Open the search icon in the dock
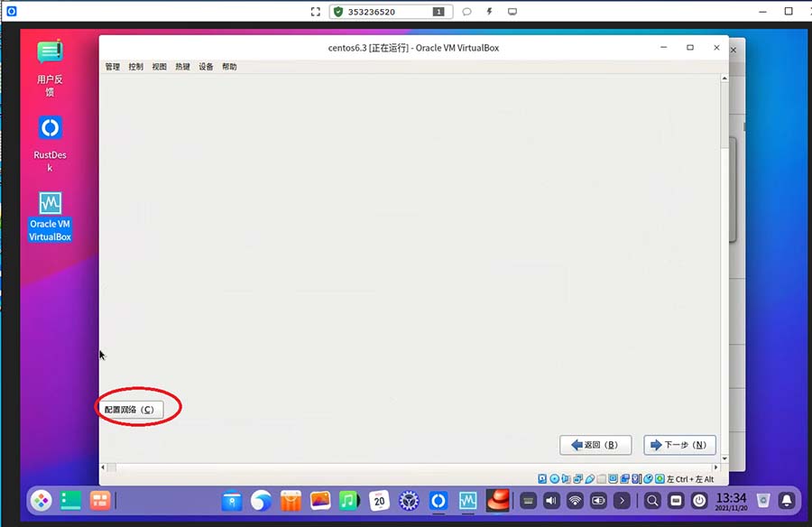 tap(652, 501)
